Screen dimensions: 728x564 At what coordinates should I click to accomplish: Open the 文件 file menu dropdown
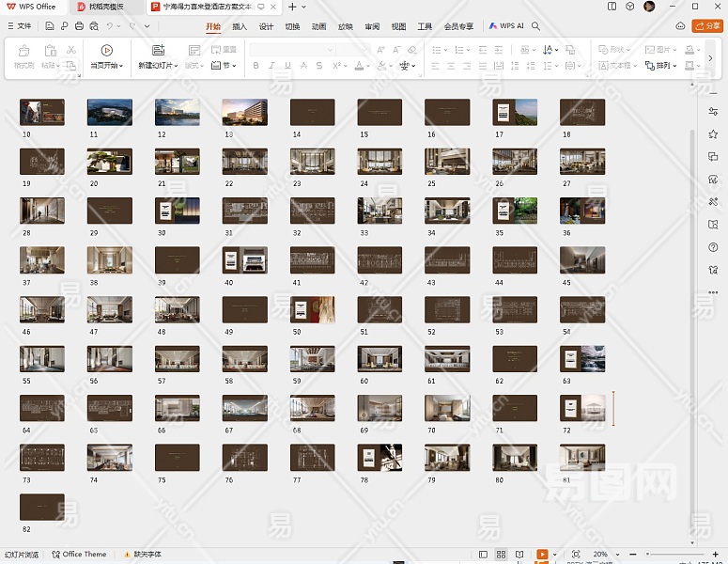[x=20, y=26]
